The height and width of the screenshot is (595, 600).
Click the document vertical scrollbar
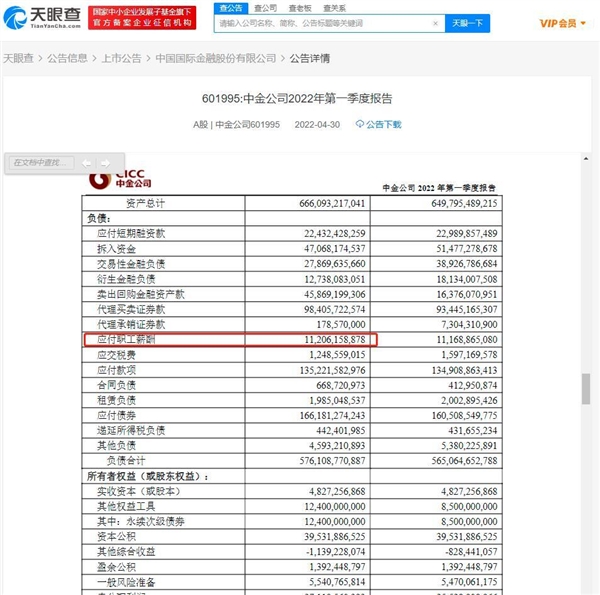(585, 390)
